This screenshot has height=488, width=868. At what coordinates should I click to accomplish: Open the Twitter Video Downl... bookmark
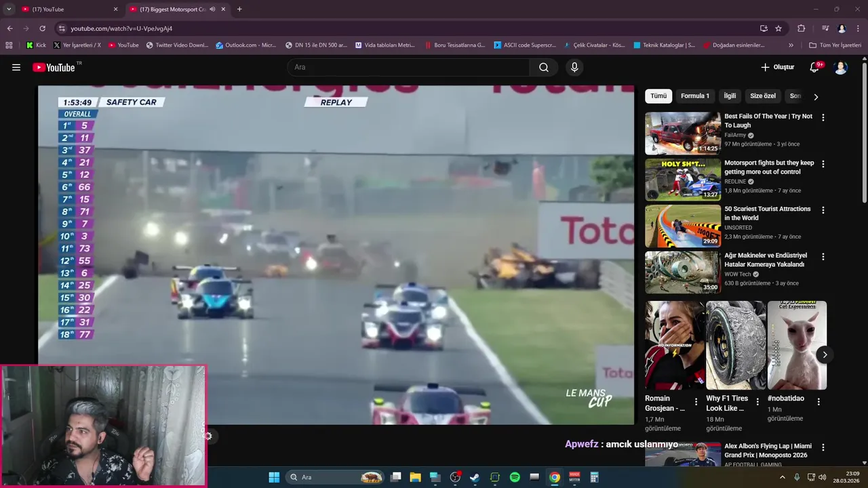177,45
